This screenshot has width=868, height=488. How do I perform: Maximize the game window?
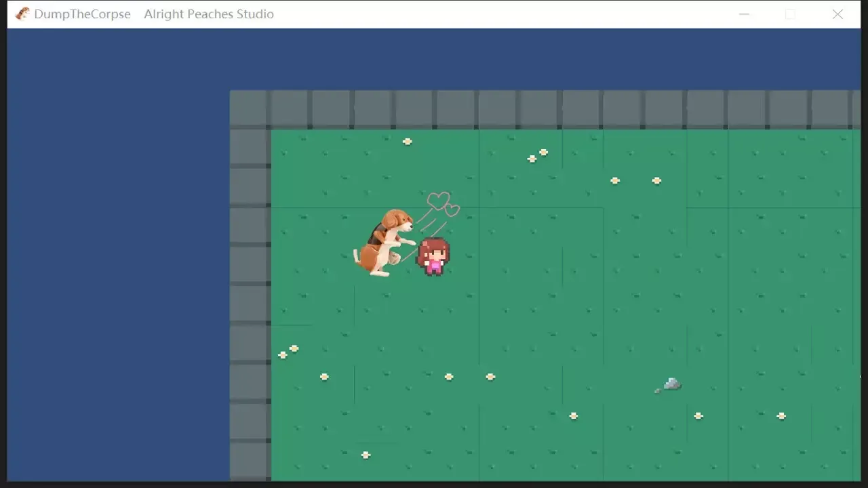pyautogui.click(x=790, y=14)
